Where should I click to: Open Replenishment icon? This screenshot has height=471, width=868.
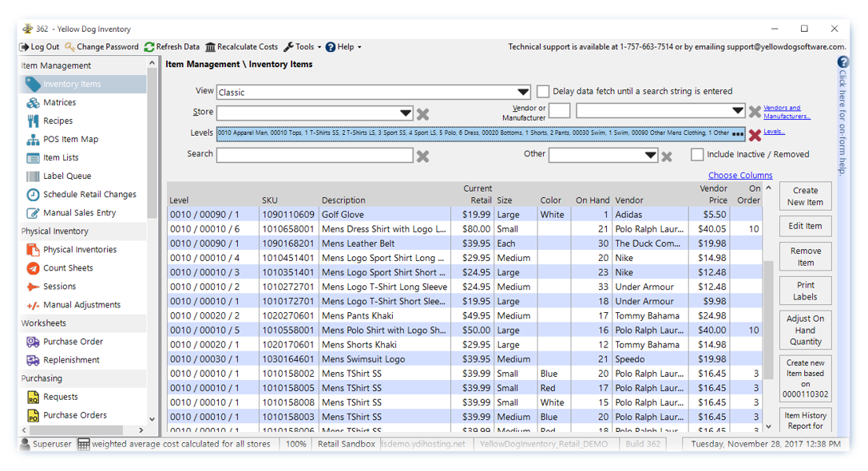tap(34, 360)
